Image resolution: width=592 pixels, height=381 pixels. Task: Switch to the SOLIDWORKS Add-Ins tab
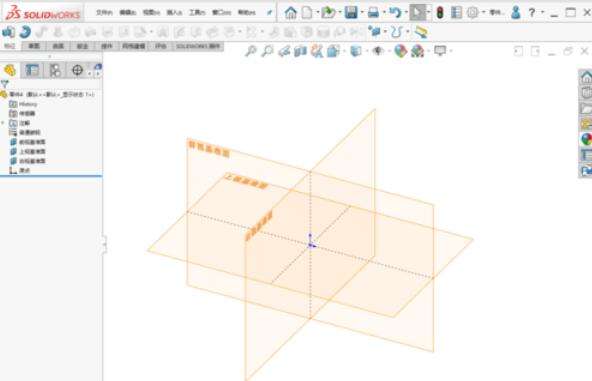click(x=198, y=46)
